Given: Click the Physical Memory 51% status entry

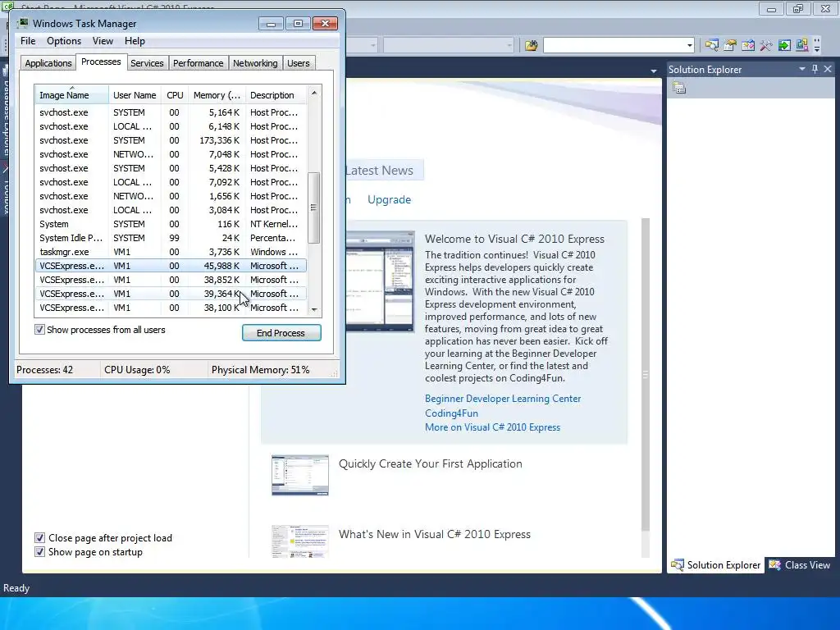Looking at the screenshot, I should [x=260, y=370].
